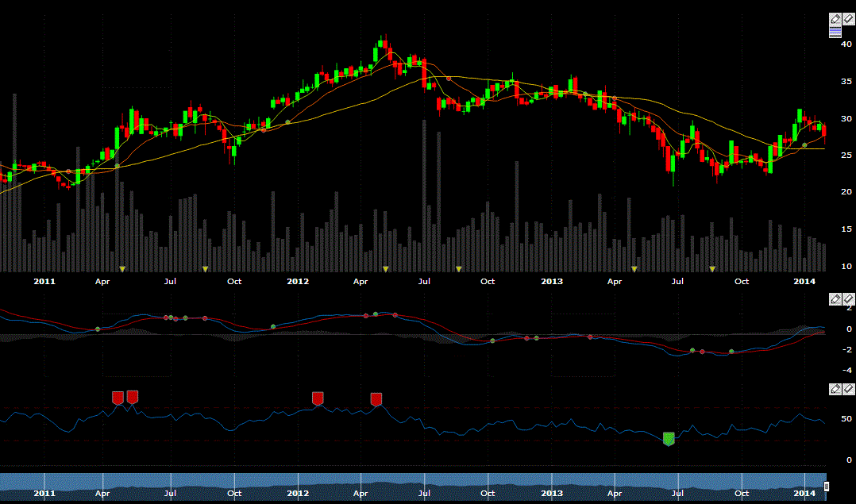Click the MACD axis value -4

pos(846,371)
